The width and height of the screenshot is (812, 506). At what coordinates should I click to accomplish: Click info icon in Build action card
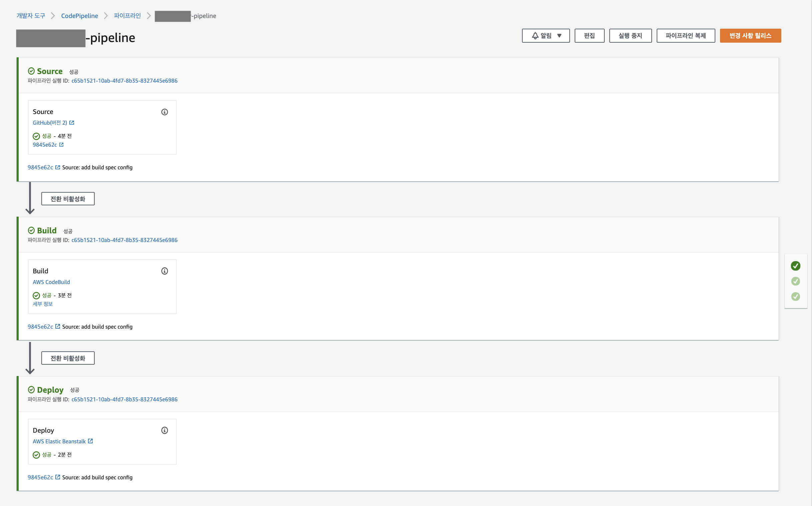click(165, 271)
